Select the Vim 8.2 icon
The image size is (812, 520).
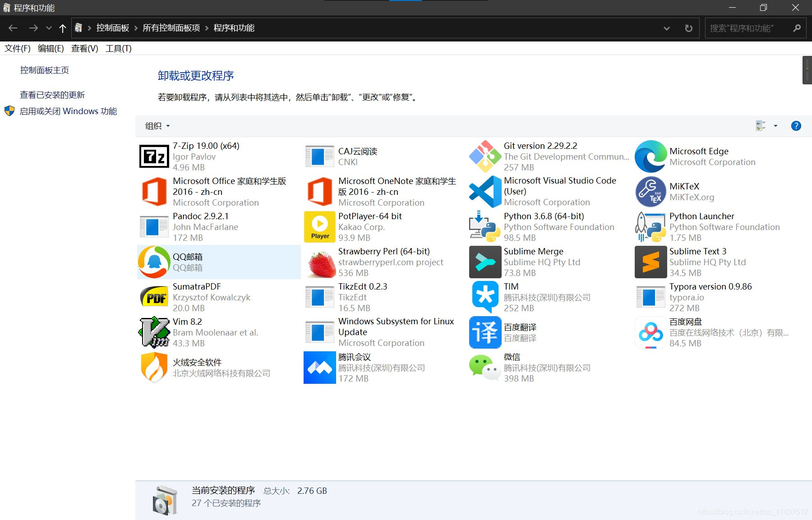[154, 332]
